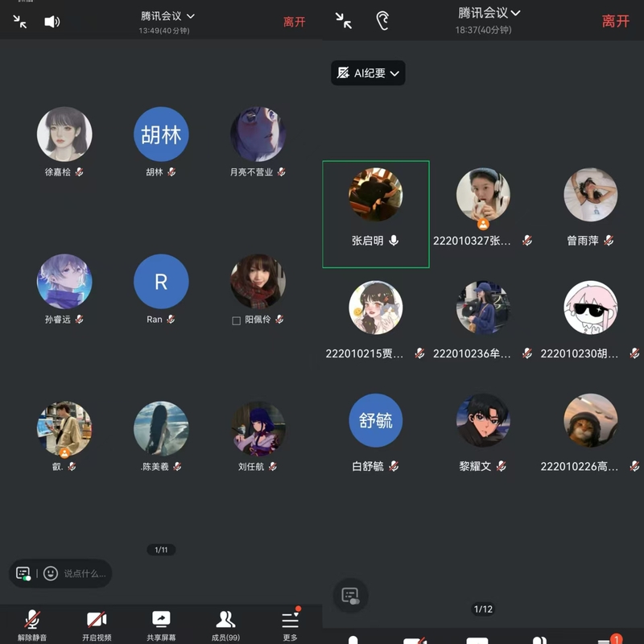Open the floating chat bubble icon
644x644 pixels.
(349, 596)
